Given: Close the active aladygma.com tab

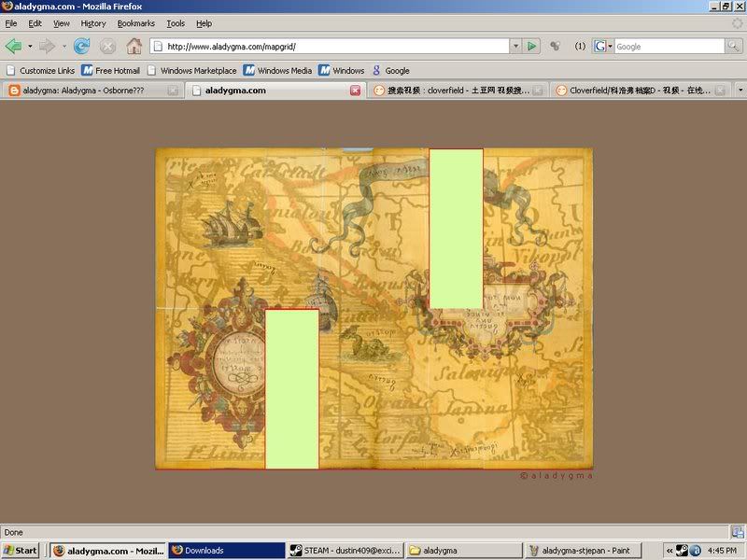Looking at the screenshot, I should pyautogui.click(x=355, y=91).
